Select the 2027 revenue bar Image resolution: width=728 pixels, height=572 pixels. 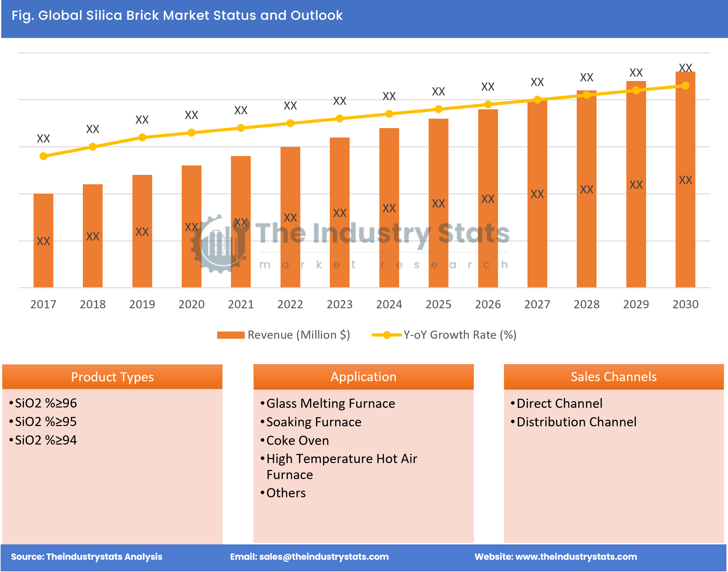tap(537, 194)
